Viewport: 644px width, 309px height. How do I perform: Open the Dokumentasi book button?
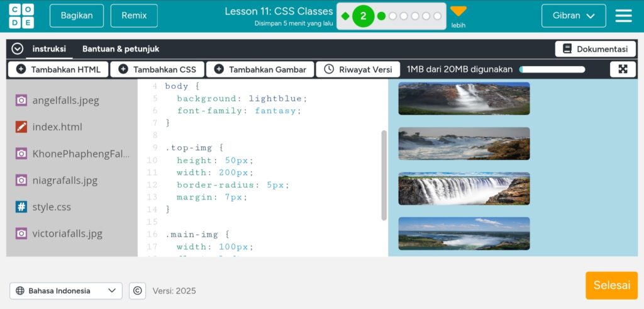(x=595, y=49)
